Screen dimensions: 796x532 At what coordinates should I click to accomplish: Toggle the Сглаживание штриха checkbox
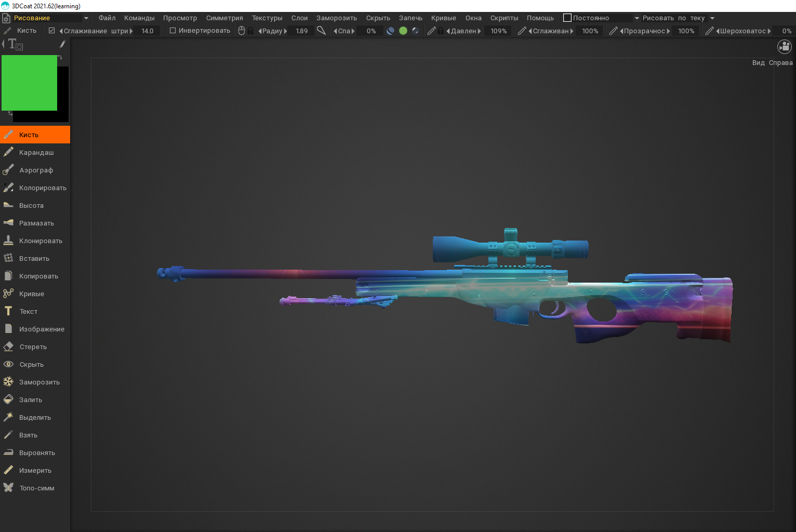click(x=51, y=31)
